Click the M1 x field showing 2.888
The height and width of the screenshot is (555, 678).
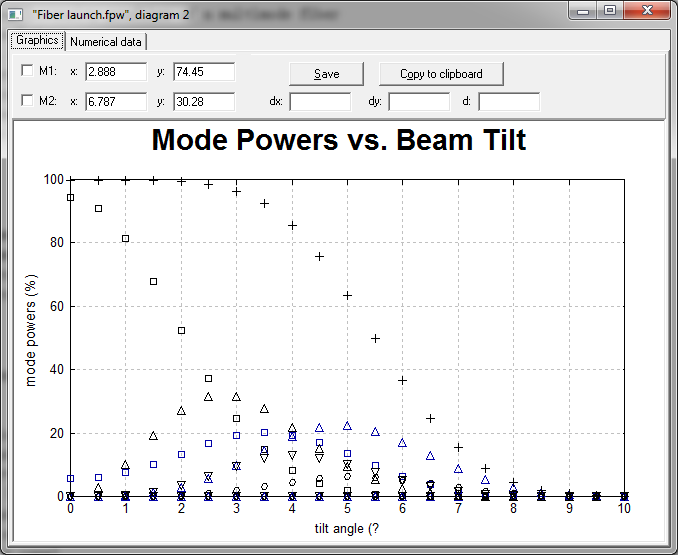tap(116, 72)
